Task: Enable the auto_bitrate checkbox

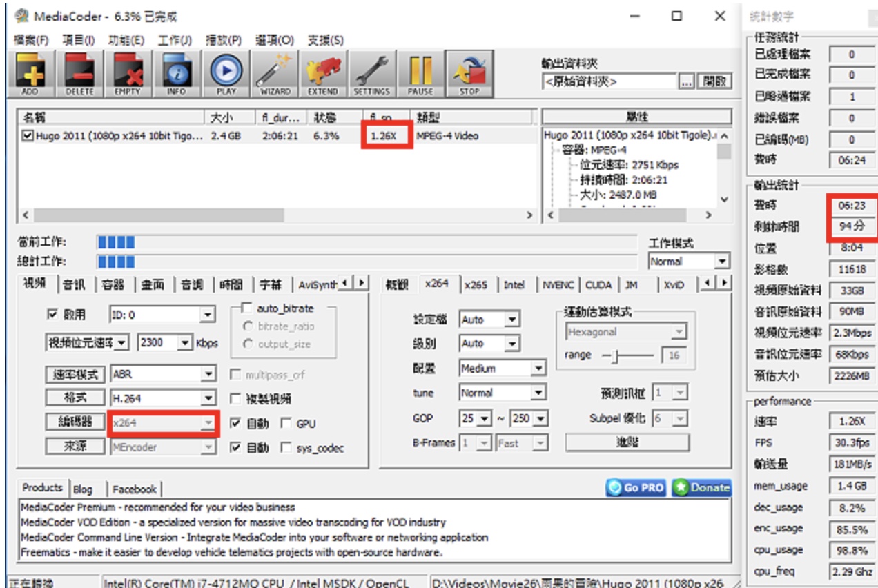Action: pyautogui.click(x=246, y=308)
